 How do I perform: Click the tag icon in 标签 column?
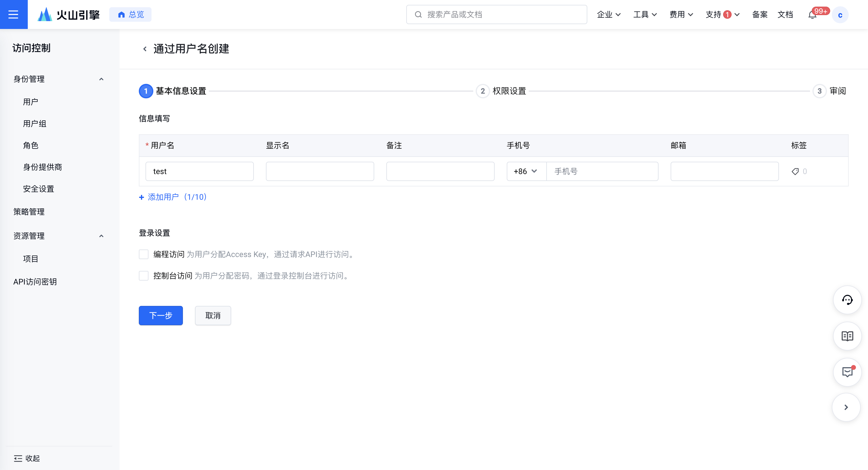pos(795,171)
